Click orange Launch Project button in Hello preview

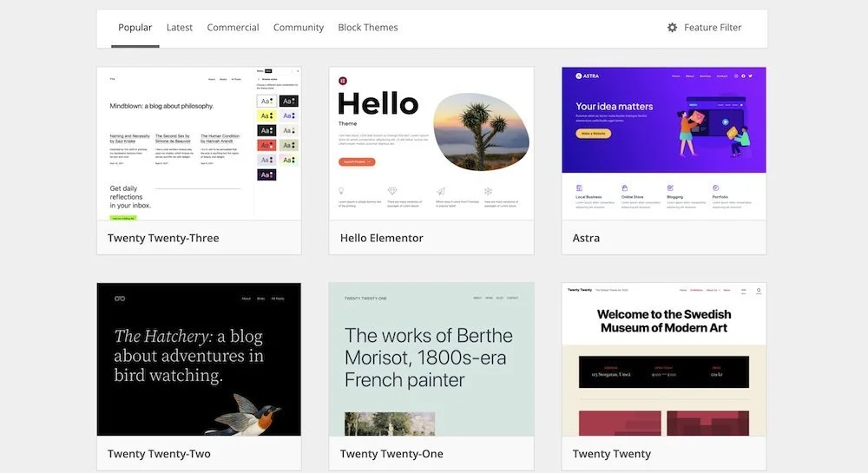(x=357, y=161)
